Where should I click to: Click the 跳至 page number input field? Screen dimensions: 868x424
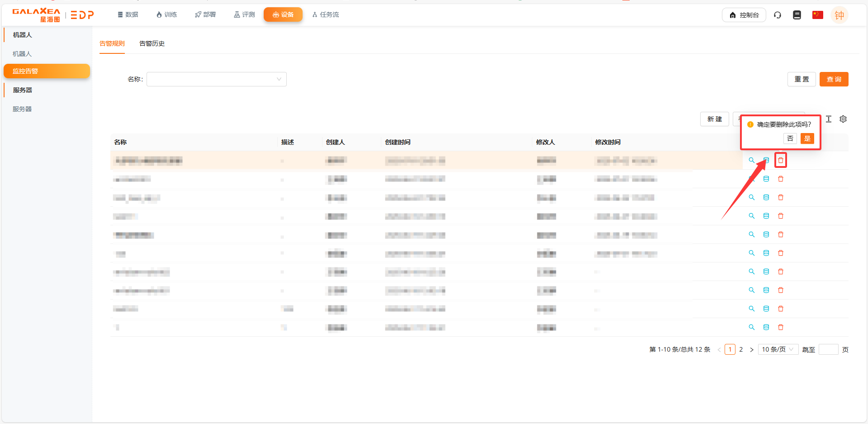click(x=828, y=349)
